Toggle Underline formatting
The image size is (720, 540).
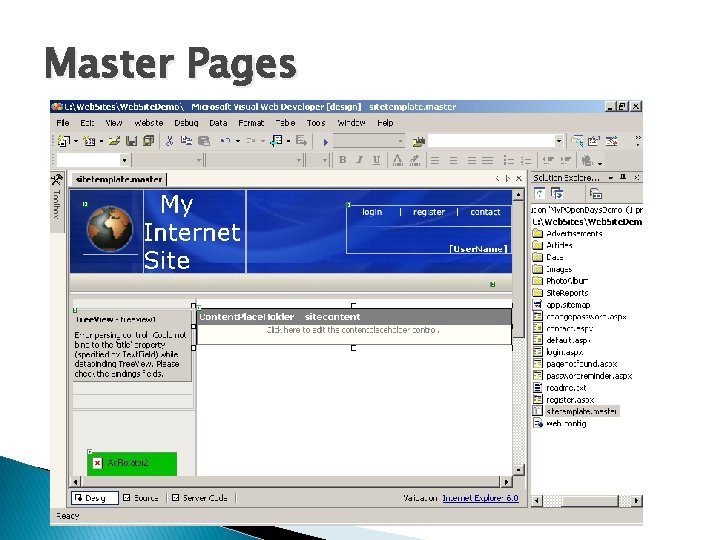click(377, 160)
